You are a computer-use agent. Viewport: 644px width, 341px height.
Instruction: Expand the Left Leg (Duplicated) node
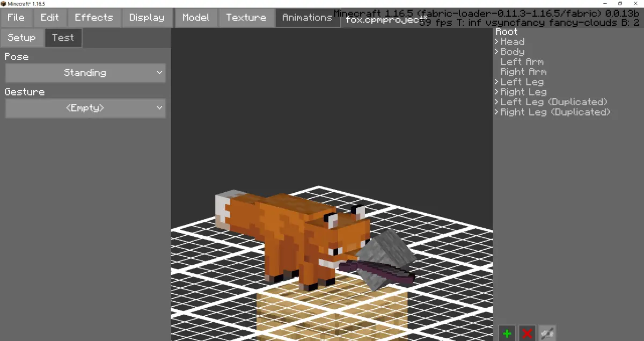click(x=497, y=102)
